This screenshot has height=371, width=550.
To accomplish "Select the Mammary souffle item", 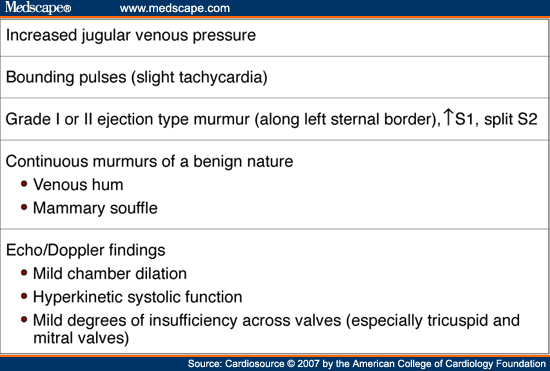I will point(95,208).
